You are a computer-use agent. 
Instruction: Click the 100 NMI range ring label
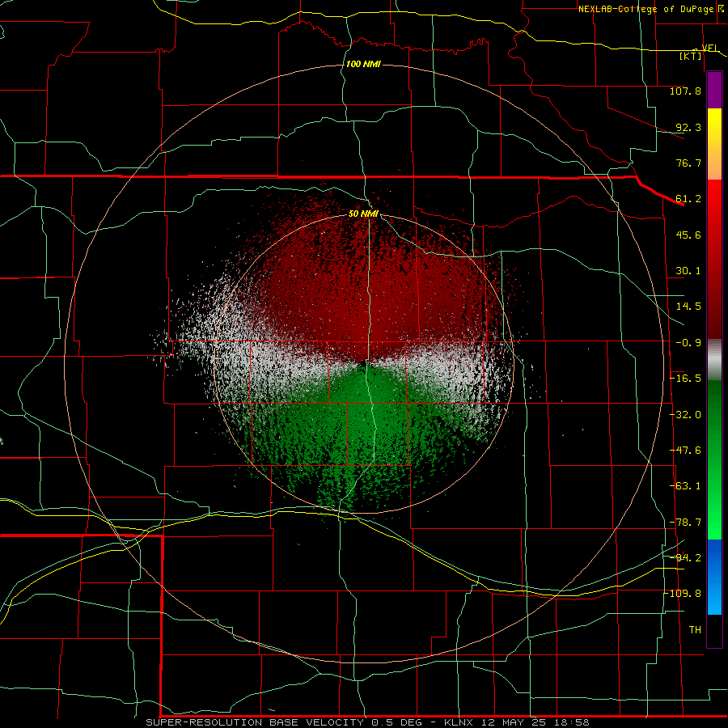[x=363, y=64]
